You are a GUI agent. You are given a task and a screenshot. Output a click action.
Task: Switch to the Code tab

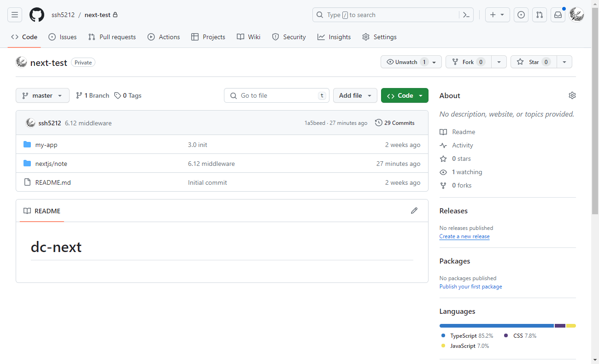[x=24, y=37]
